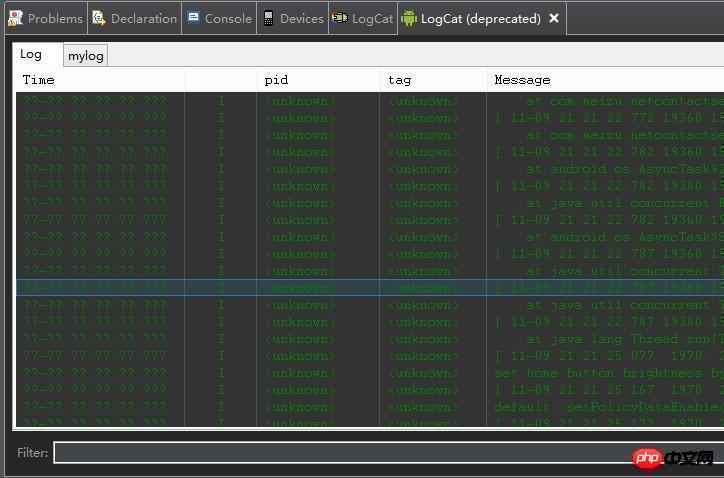Click the Problems tab icon
Viewport: 724px width, 478px height.
pyautogui.click(x=15, y=18)
